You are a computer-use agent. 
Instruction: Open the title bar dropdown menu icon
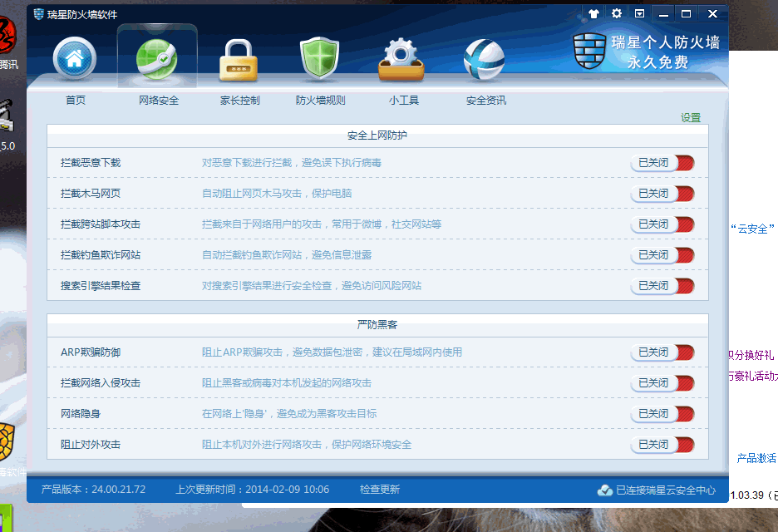(x=640, y=13)
